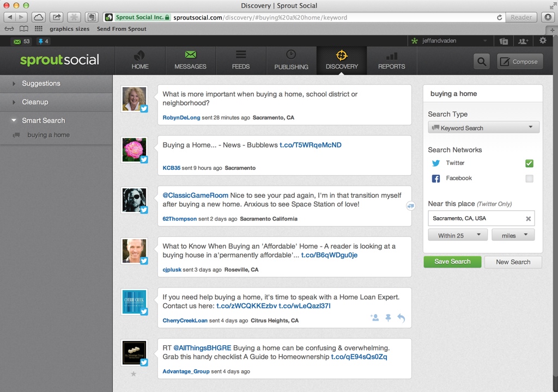This screenshot has height=392, width=558.
Task: Open the jeffandvaden account dropdown
Action: point(450,41)
